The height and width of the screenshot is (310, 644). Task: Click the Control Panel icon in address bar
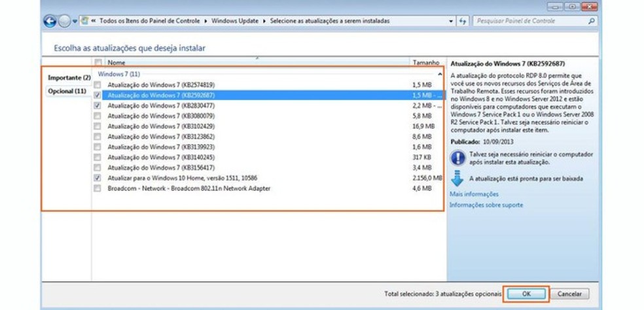(85, 20)
